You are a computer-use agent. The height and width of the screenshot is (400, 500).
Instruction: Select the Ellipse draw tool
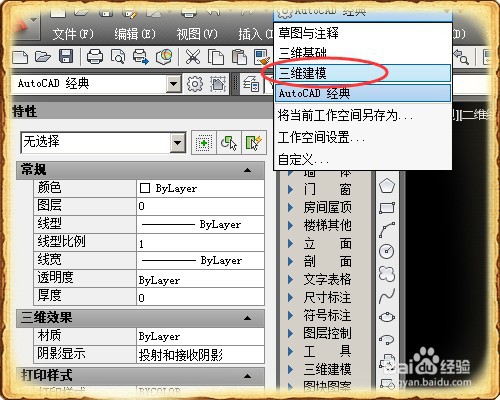tap(387, 317)
